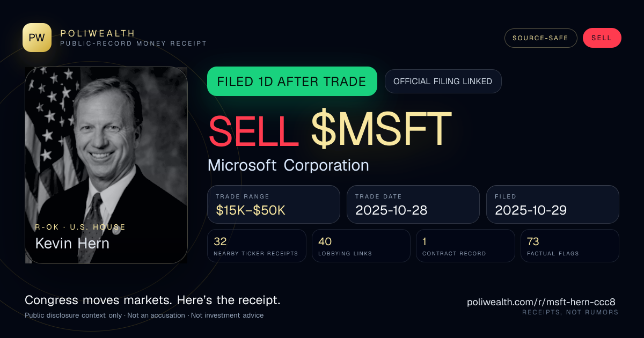Click the POLIWEALTH brand title
The height and width of the screenshot is (338, 644).
(98, 33)
